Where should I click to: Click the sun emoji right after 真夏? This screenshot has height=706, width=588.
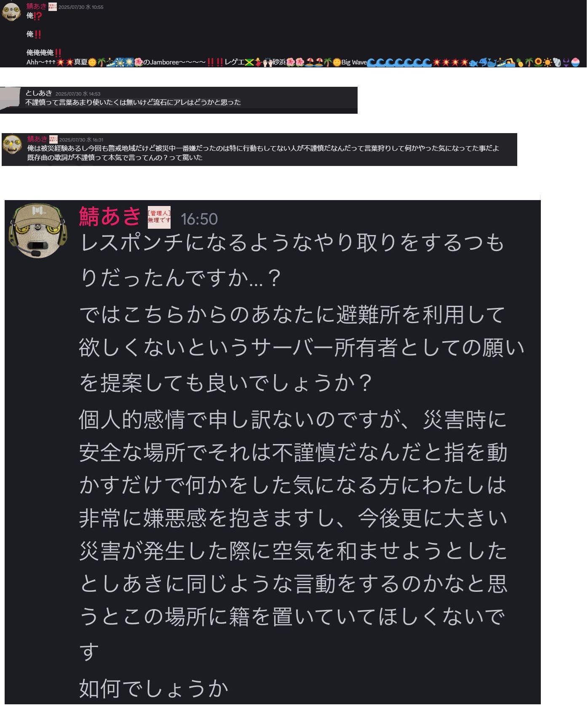tap(92, 62)
